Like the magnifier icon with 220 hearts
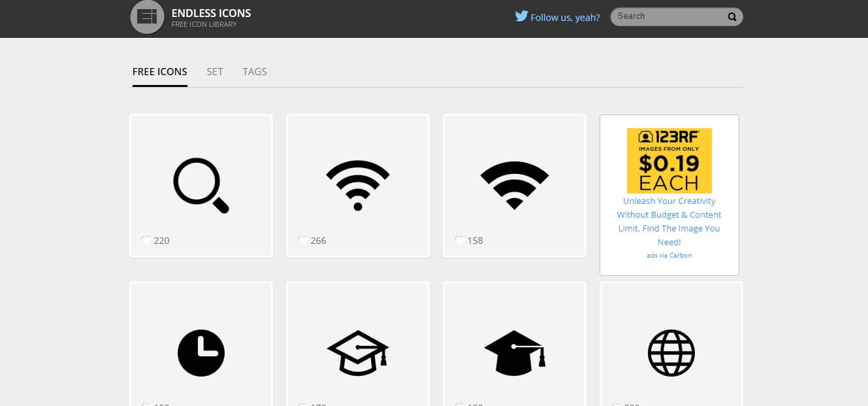 146,240
